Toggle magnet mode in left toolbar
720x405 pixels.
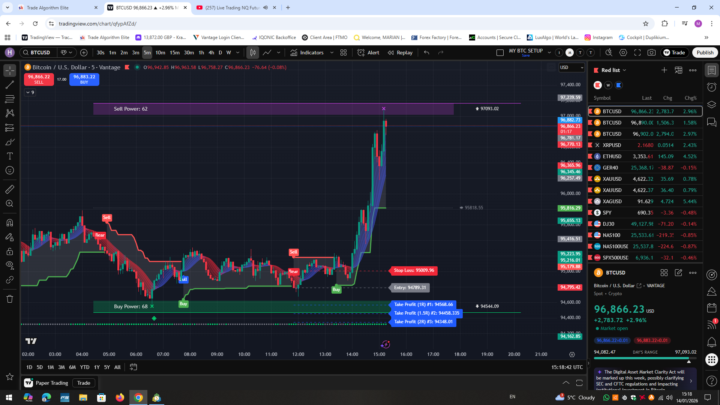tap(10, 223)
